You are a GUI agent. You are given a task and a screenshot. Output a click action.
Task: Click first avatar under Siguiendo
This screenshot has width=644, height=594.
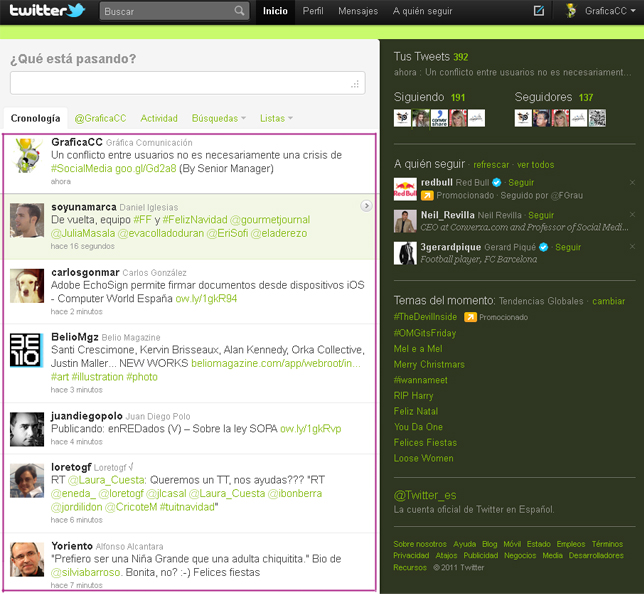(402, 118)
